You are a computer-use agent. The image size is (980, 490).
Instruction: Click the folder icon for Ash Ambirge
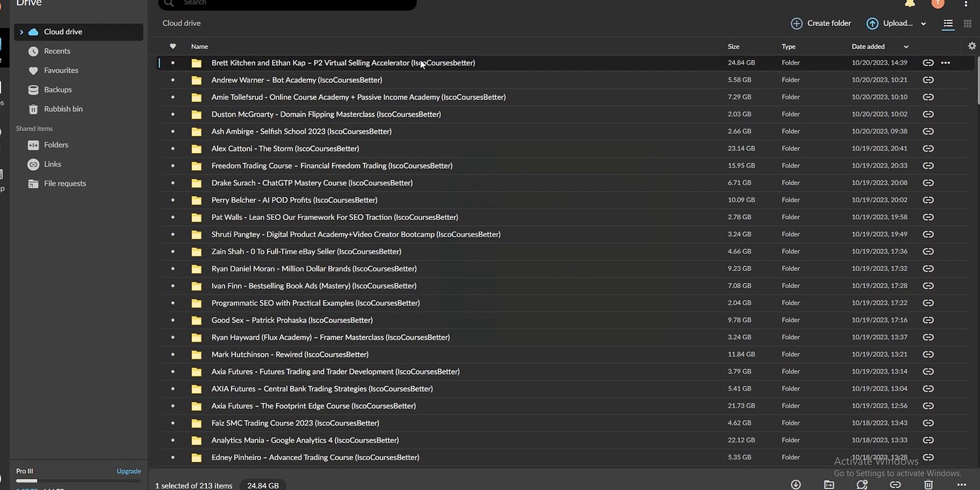(x=197, y=131)
